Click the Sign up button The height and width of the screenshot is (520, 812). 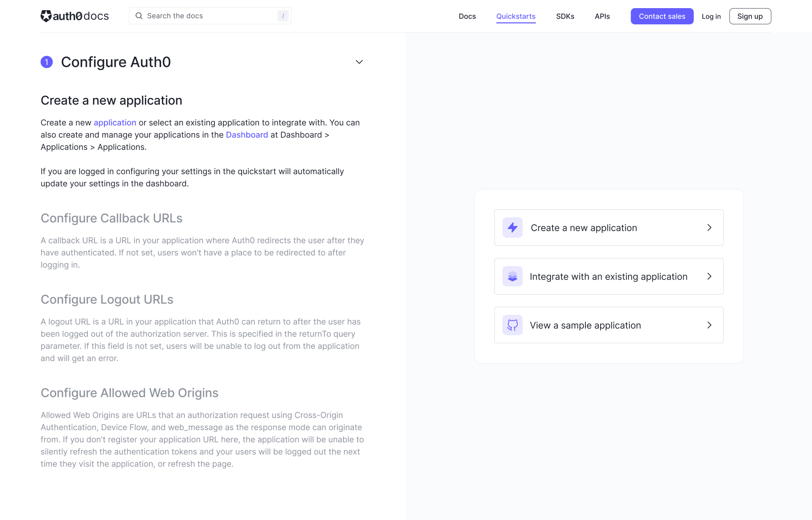(750, 16)
